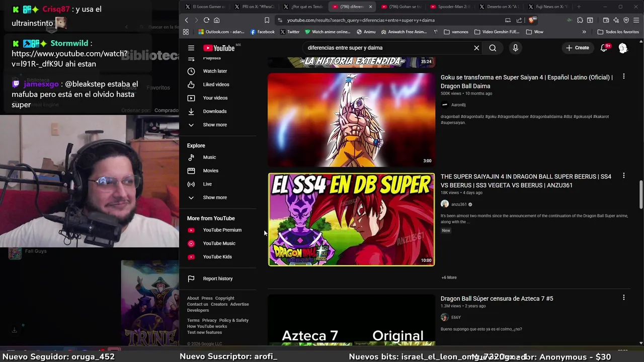Open a new browser tab
The width and height of the screenshot is (644, 362).
click(579, 7)
